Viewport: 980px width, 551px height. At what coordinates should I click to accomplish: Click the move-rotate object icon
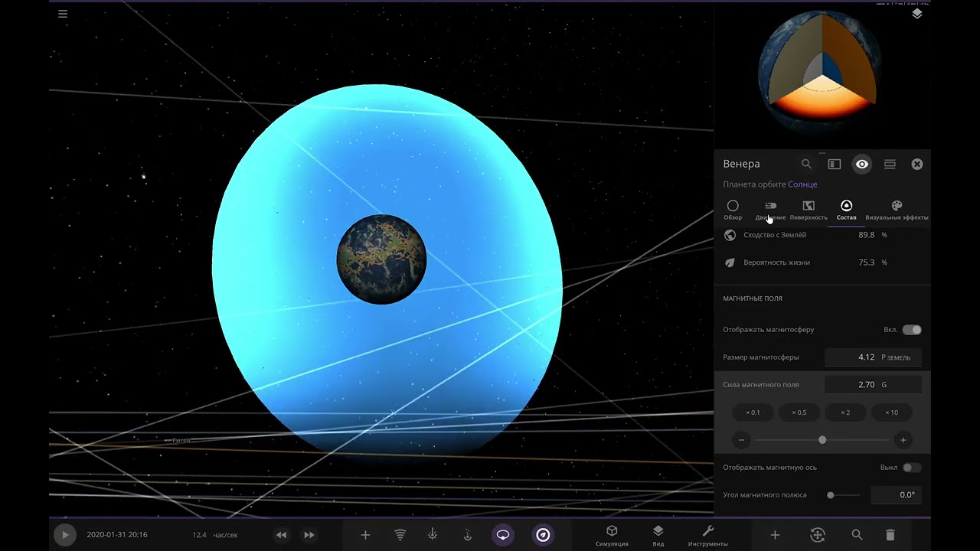pyautogui.click(x=818, y=535)
